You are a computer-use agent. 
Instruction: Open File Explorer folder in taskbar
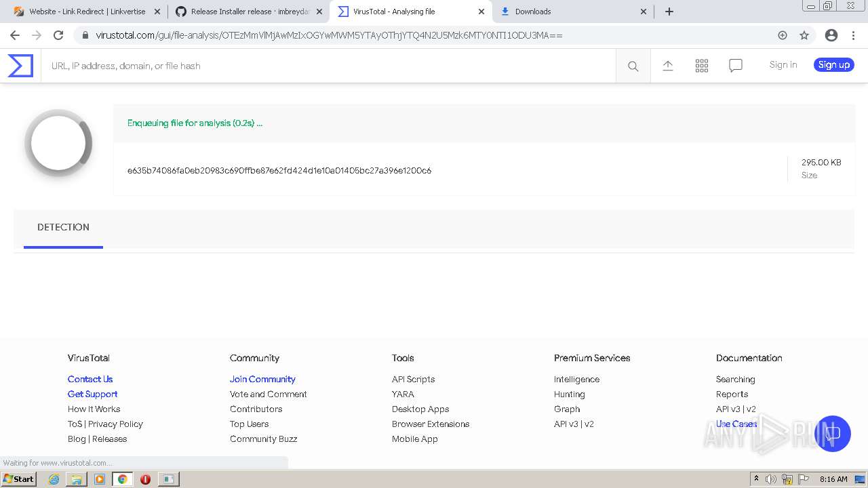77,479
